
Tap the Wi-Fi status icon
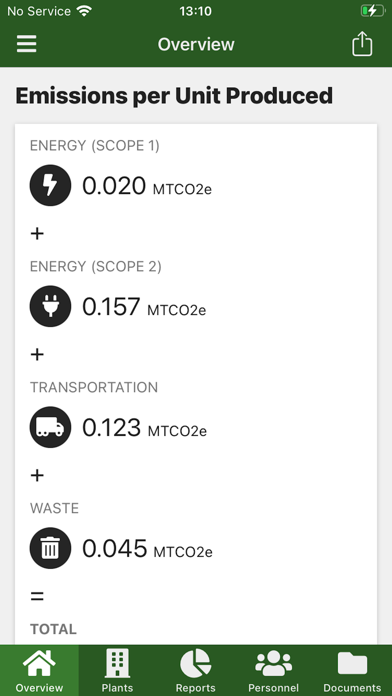[x=83, y=11]
